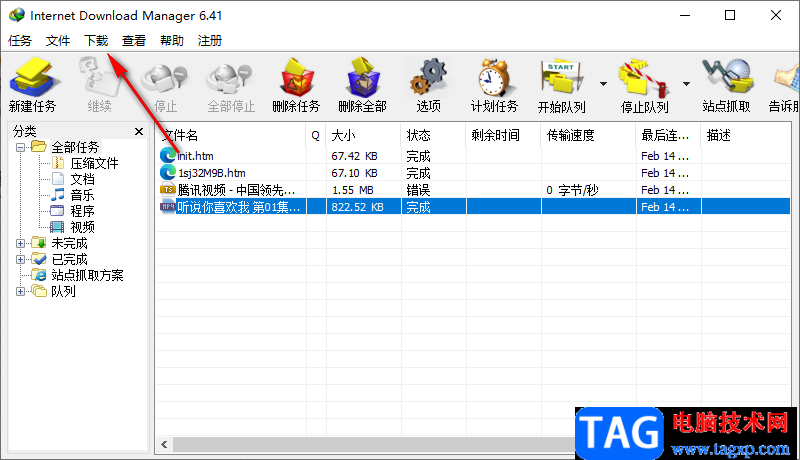Sort by 剩余时间 column header
Image resolution: width=800 pixels, height=460 pixels.
coord(504,136)
